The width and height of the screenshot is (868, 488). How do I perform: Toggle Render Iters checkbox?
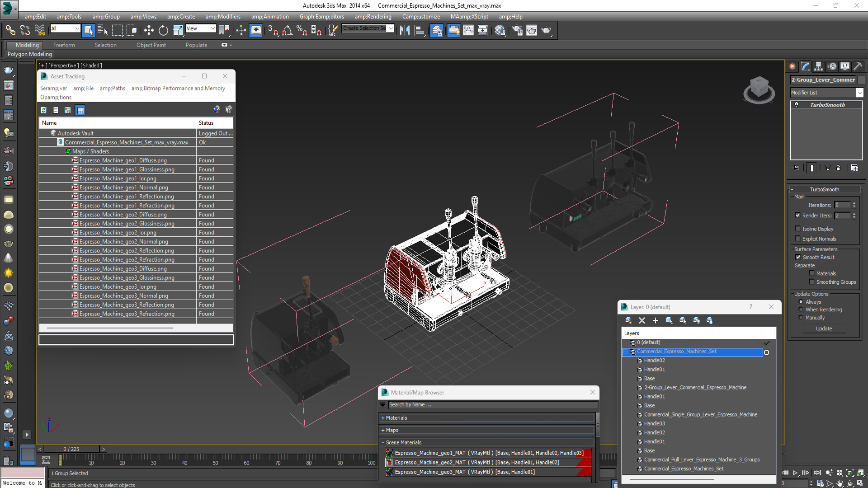(x=798, y=216)
